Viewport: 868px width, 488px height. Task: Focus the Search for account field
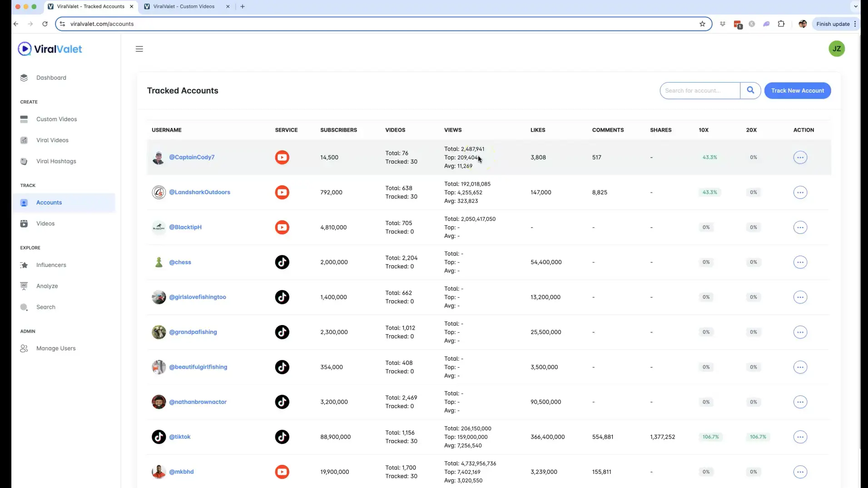click(x=699, y=91)
